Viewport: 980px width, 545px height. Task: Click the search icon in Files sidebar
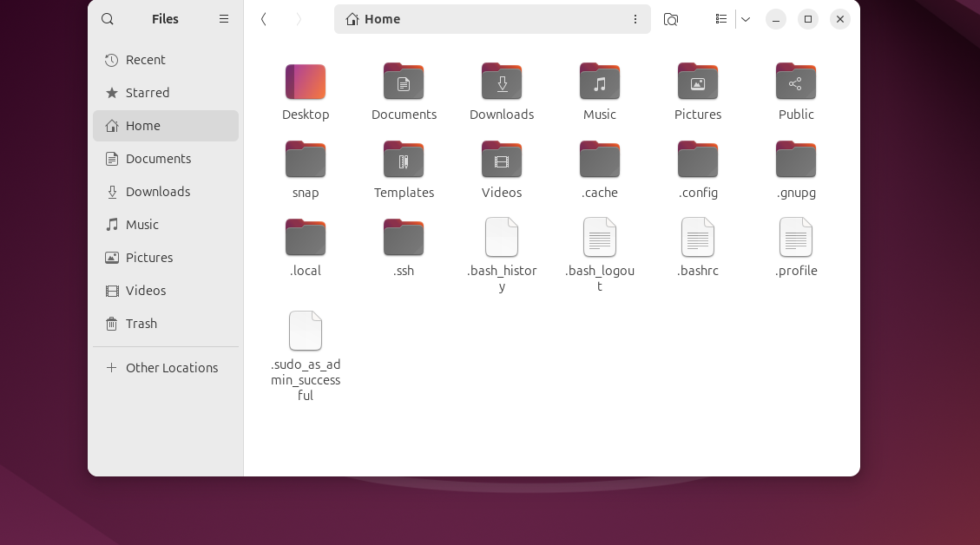pos(108,19)
